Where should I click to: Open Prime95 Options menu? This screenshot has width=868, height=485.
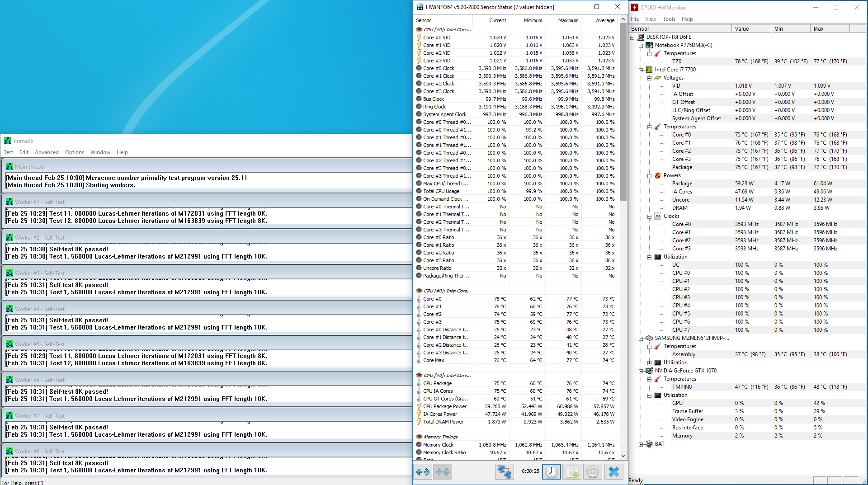[75, 152]
